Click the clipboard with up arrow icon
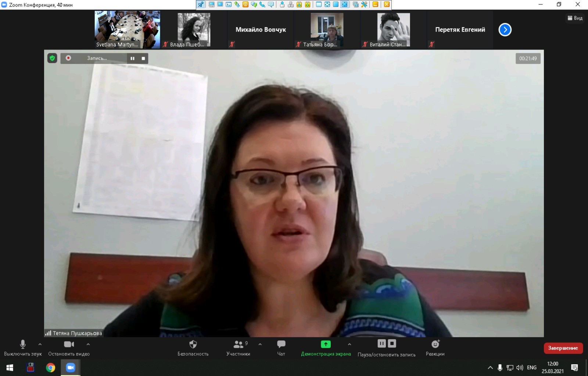 308,4
